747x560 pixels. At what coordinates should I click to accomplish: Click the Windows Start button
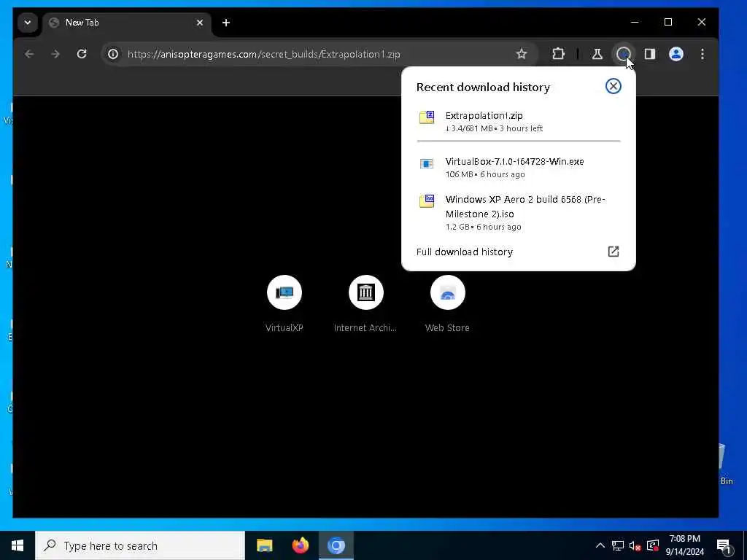coord(18,545)
